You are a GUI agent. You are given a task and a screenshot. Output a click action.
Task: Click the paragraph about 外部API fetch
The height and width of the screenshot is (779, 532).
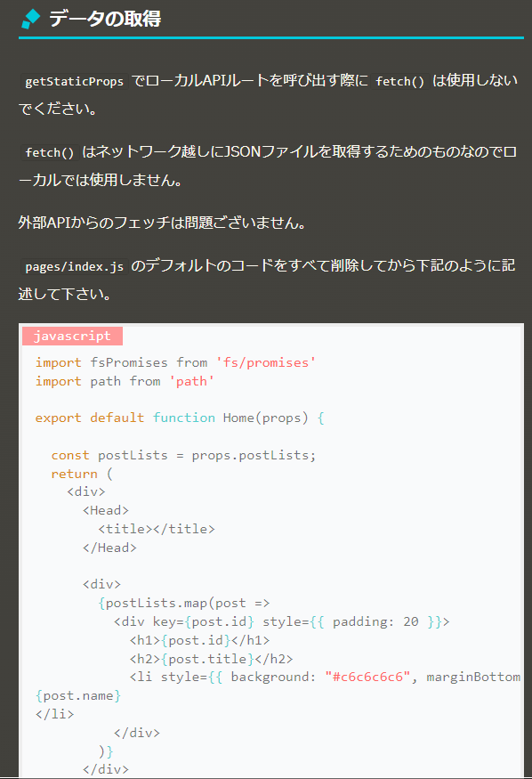click(162, 223)
